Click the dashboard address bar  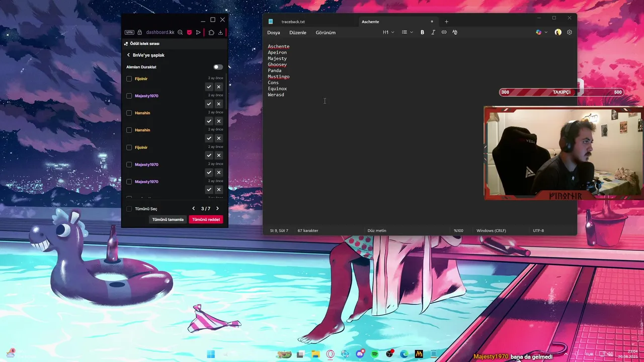(160, 32)
